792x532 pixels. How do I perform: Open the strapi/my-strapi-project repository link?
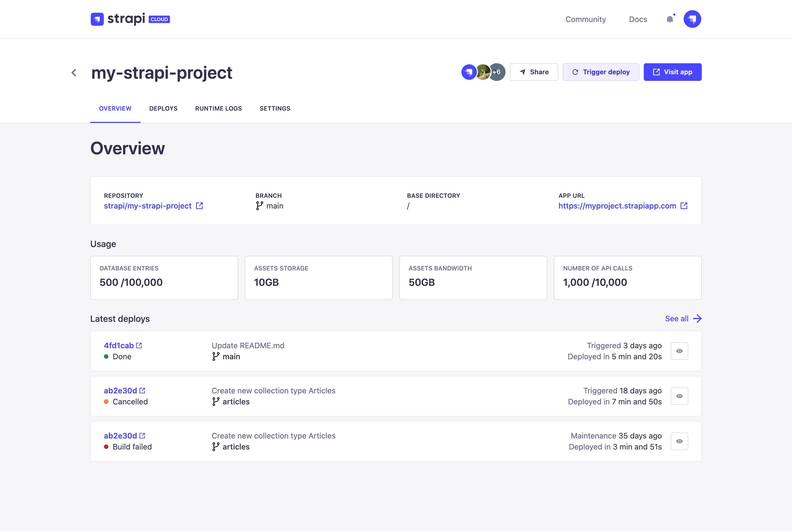click(148, 205)
